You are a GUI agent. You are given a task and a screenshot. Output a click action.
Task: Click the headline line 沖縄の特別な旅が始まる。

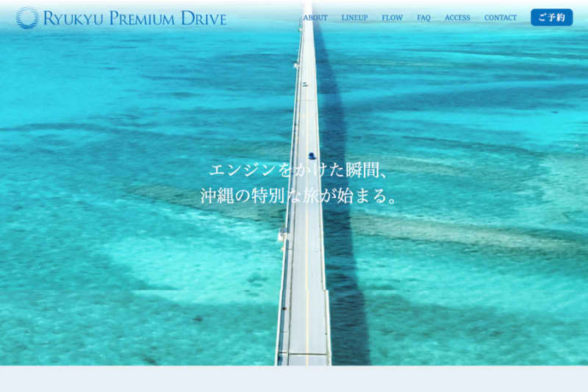click(x=300, y=196)
